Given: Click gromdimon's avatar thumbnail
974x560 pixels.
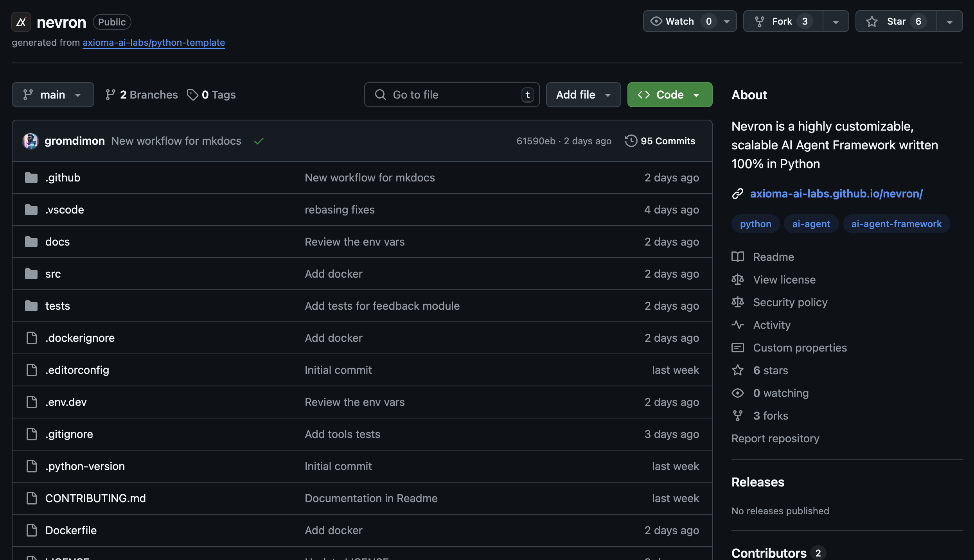Looking at the screenshot, I should [31, 141].
